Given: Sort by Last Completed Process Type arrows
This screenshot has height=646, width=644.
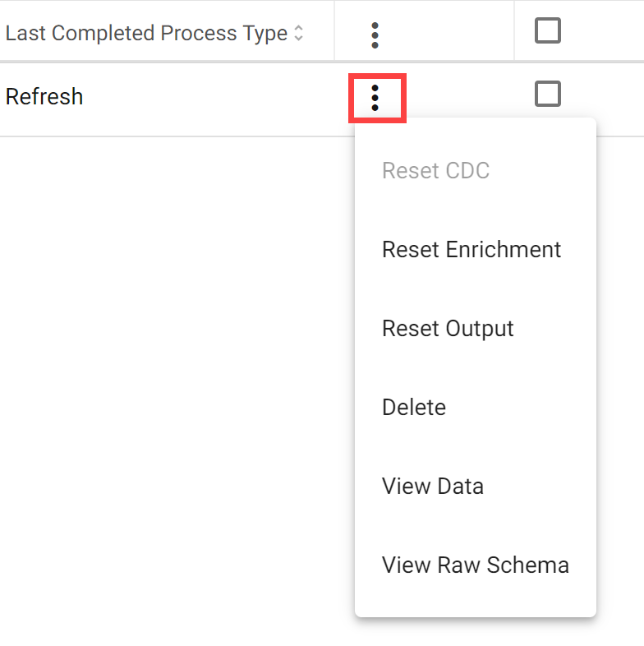Looking at the screenshot, I should (299, 33).
